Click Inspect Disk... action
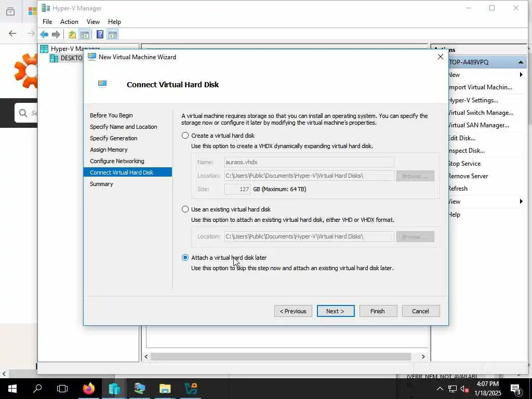This screenshot has height=399, width=532. point(466,151)
